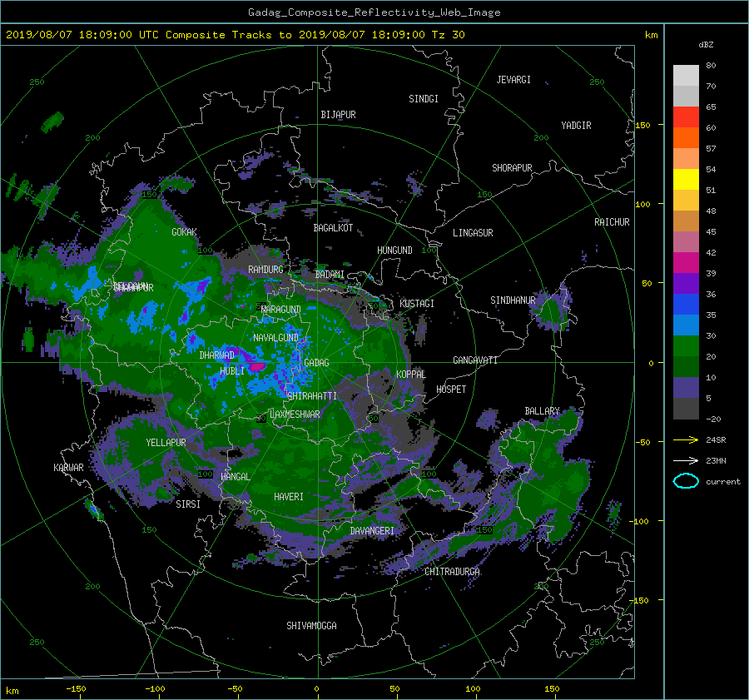Click the HOSPET city label
This screenshot has height=700, width=749.
(x=451, y=390)
